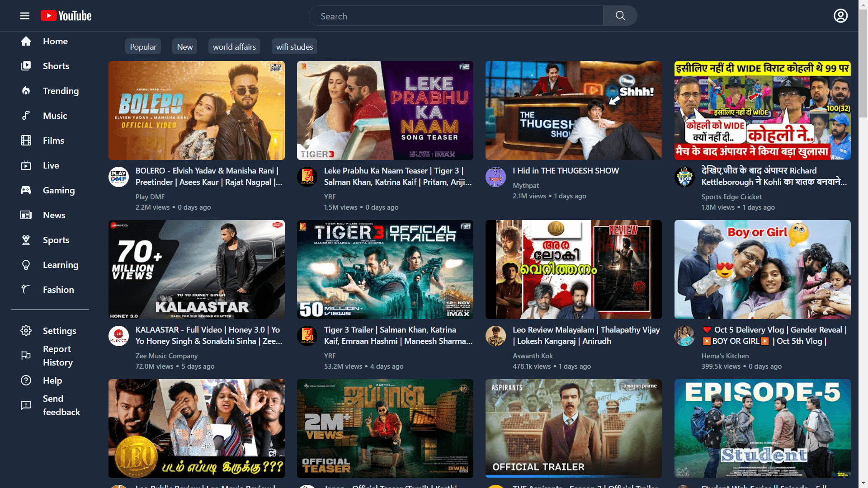Play the Kalaastar 70 million views thumbnail
The height and width of the screenshot is (488, 868).
197,269
